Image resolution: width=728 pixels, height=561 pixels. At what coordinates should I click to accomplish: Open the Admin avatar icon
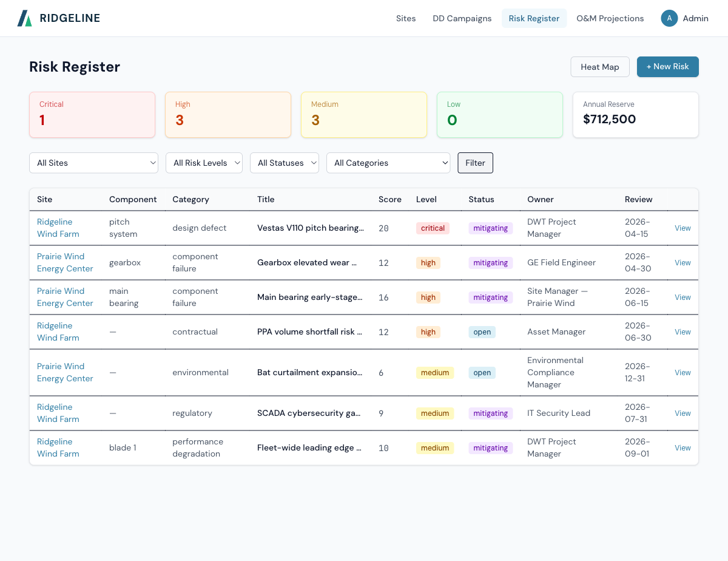(x=669, y=18)
